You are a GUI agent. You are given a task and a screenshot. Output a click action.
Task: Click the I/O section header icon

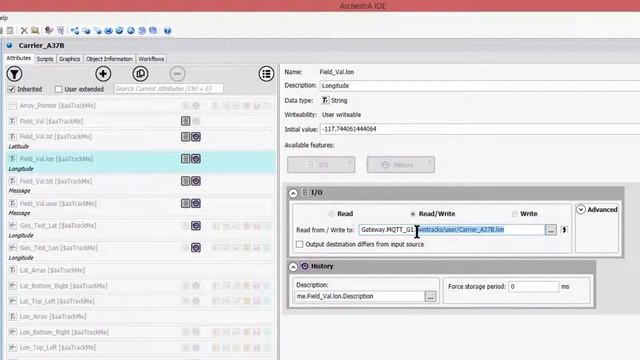click(304, 192)
